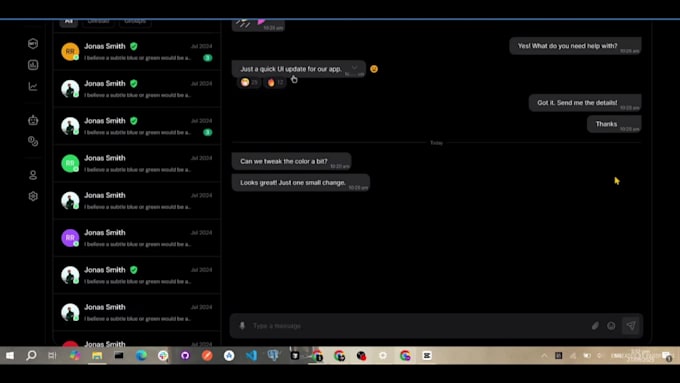Viewport: 680px width, 383px height.
Task: Open the terminal icon on the taskbar
Action: [x=119, y=356]
